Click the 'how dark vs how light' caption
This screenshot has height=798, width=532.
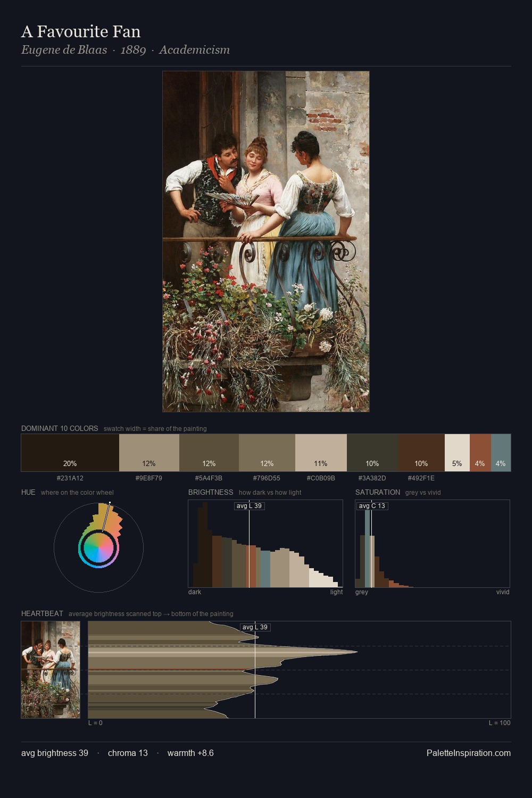[x=270, y=493]
